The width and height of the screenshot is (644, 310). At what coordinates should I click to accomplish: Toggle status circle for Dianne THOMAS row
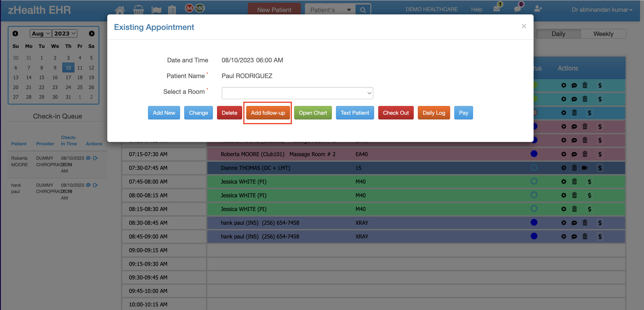(x=534, y=168)
